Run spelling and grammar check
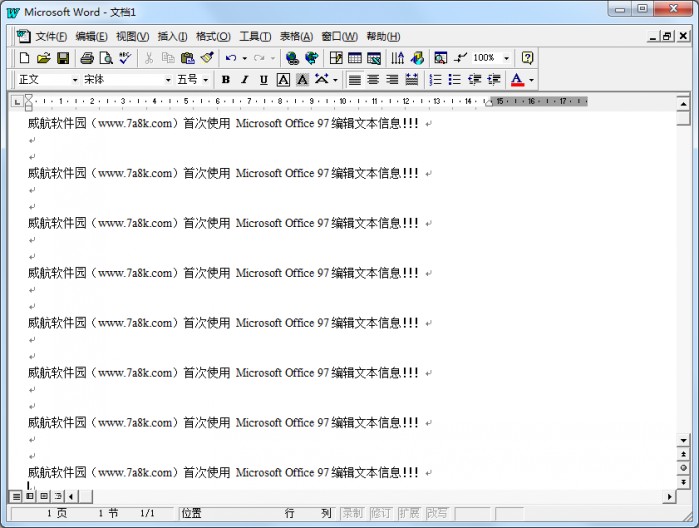 (x=125, y=58)
